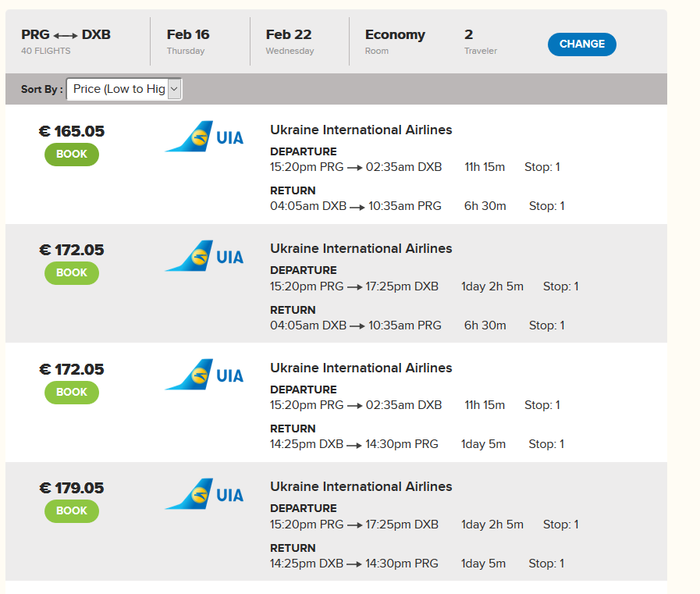
Task: Book the €179.05 flight
Action: coord(72,511)
